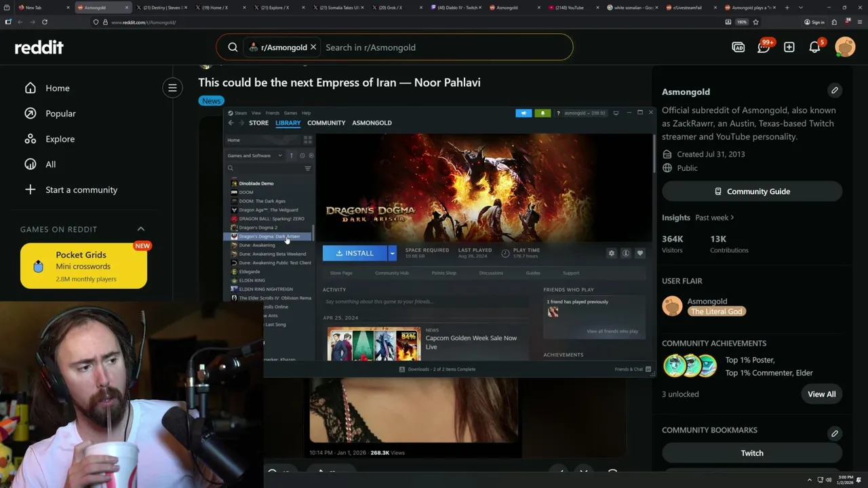The image size is (868, 488).
Task: Click The Literal God user flair
Action: coord(717,311)
